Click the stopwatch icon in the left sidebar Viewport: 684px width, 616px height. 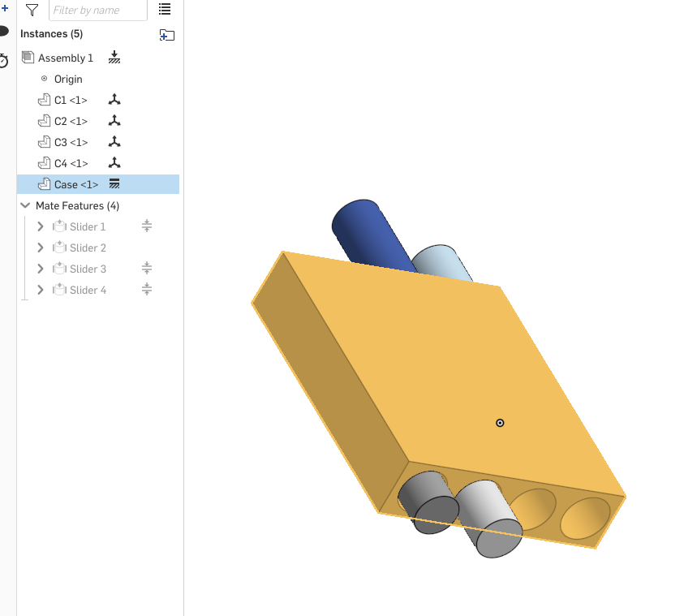pyautogui.click(x=3, y=60)
